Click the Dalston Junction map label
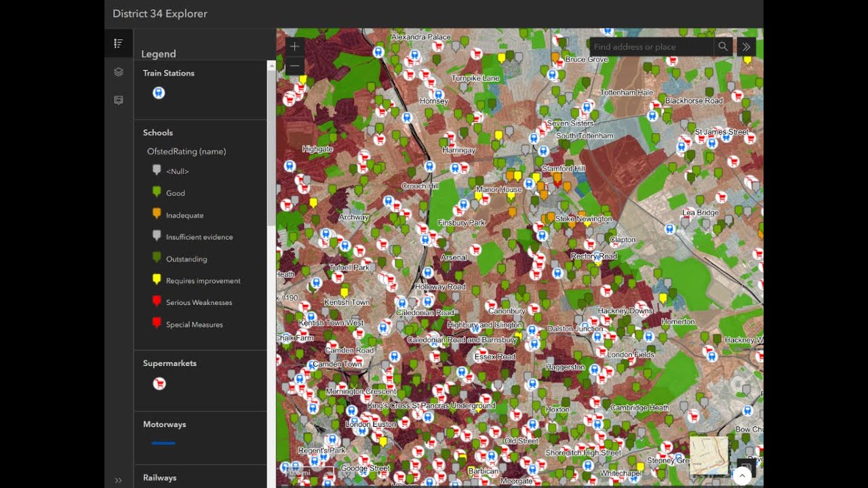Image resolution: width=868 pixels, height=488 pixels. click(575, 328)
